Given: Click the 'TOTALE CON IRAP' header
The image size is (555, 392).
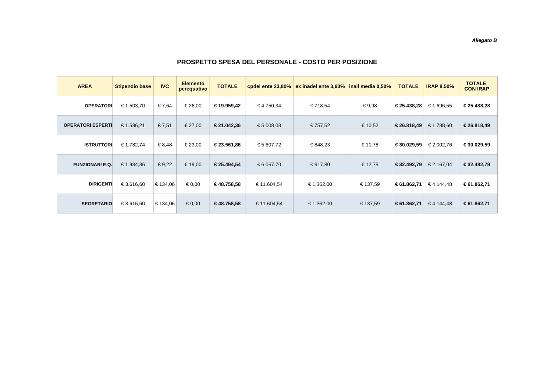Looking at the screenshot, I should pyautogui.click(x=477, y=86).
